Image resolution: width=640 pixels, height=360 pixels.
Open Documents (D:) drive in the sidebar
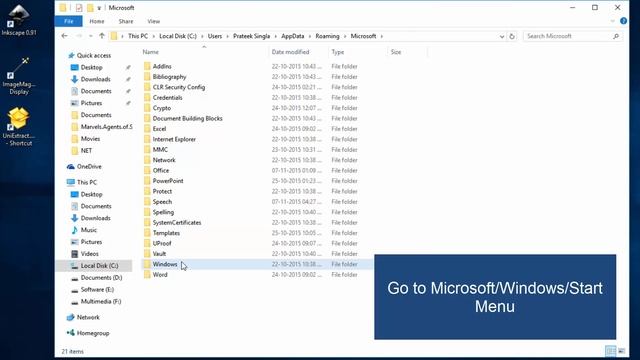pyautogui.click(x=97, y=278)
